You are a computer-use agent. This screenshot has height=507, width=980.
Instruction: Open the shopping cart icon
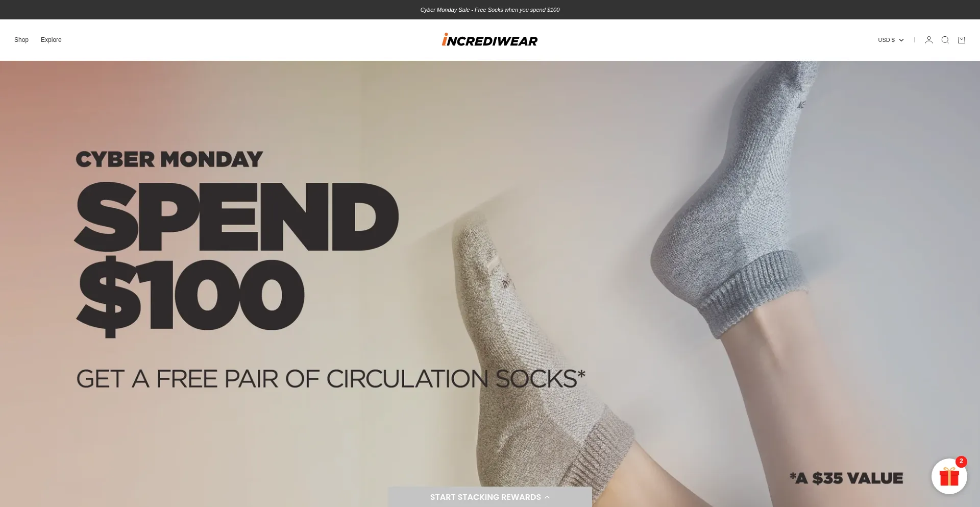click(962, 40)
